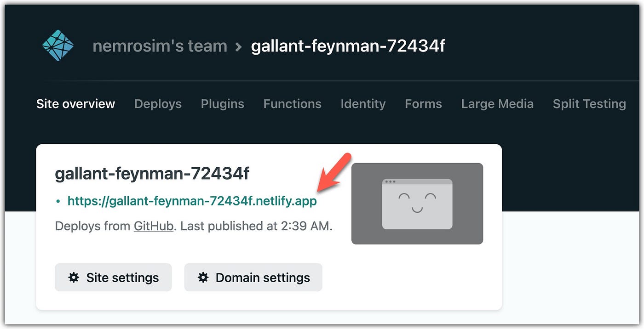Viewport: 644px width, 329px height.
Task: Click the gear icon on Site settings
Action: (x=74, y=278)
